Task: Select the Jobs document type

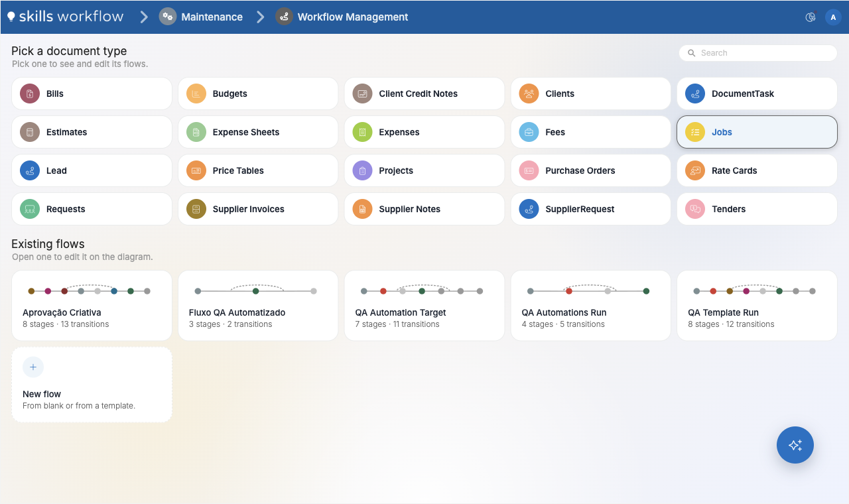Action: 757,132
